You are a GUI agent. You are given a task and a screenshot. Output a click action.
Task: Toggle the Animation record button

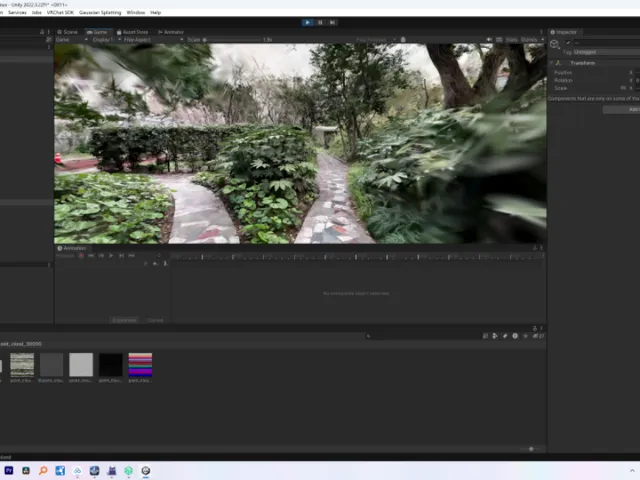pos(81,255)
